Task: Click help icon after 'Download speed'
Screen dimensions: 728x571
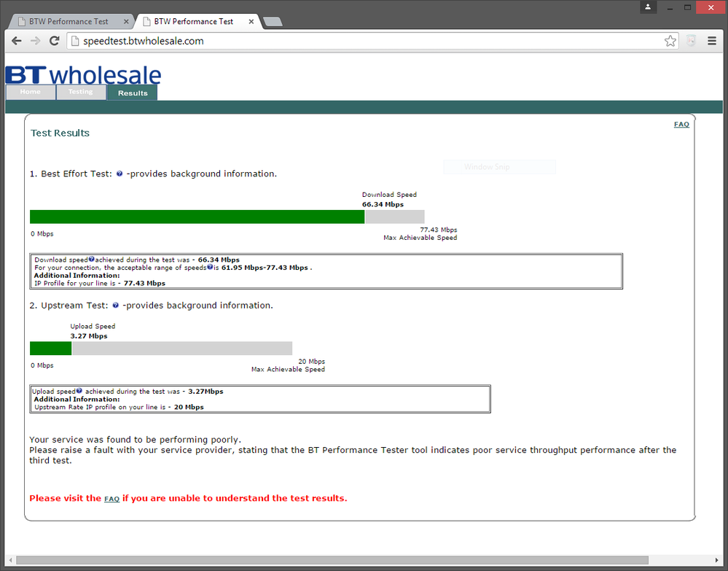Action: [x=92, y=260]
